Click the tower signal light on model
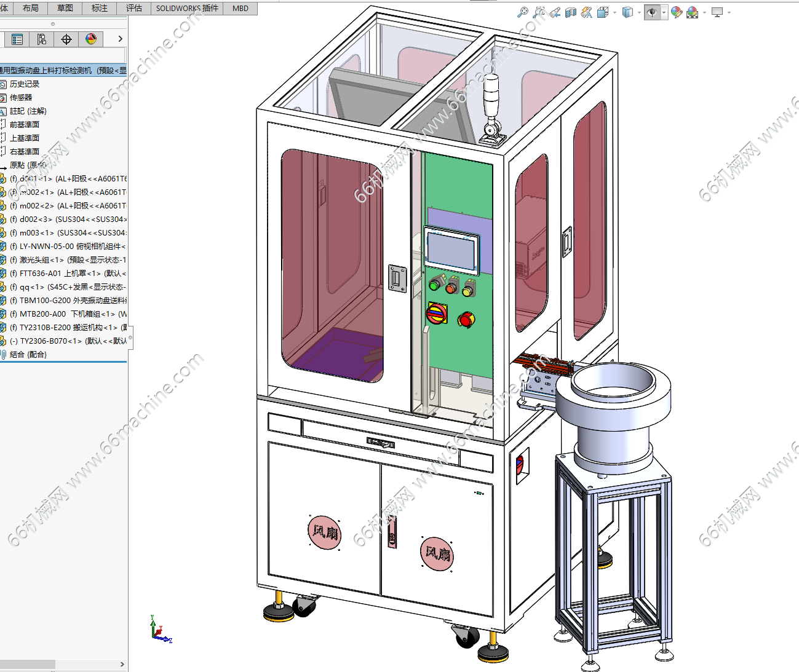 click(492, 111)
